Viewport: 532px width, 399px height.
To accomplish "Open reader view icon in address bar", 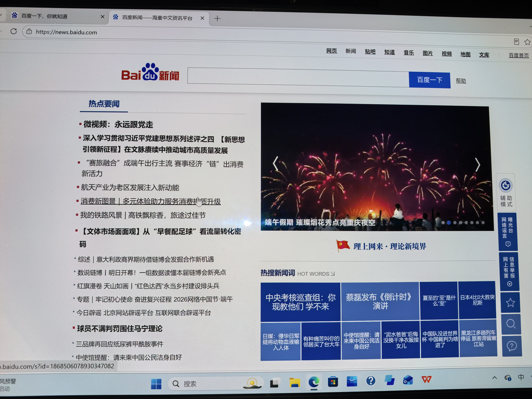I will click(516, 42).
